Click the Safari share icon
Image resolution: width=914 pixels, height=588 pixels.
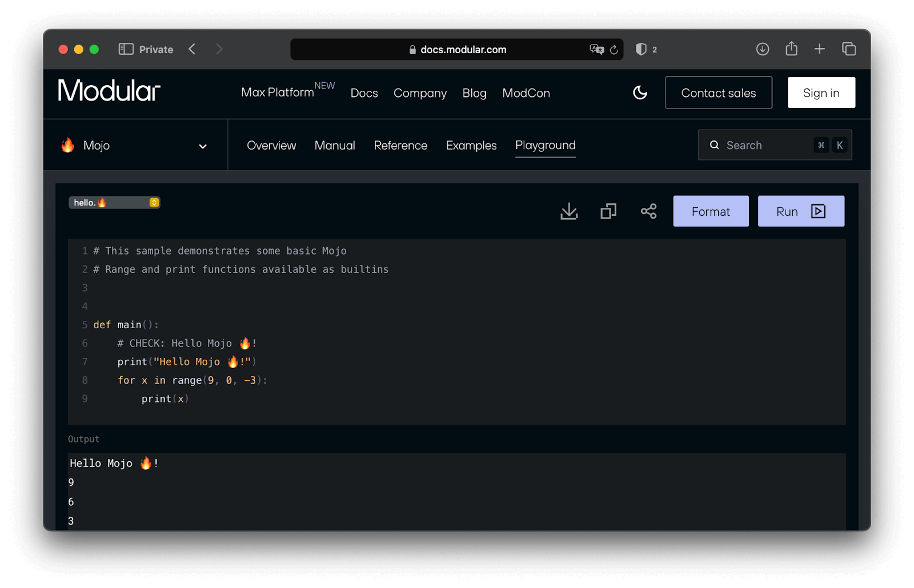point(791,49)
